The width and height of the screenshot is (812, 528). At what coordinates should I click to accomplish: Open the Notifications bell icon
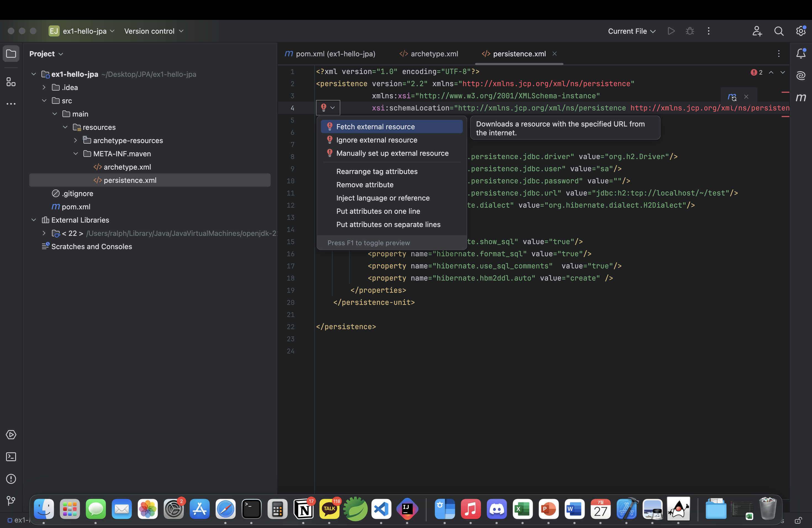point(801,54)
